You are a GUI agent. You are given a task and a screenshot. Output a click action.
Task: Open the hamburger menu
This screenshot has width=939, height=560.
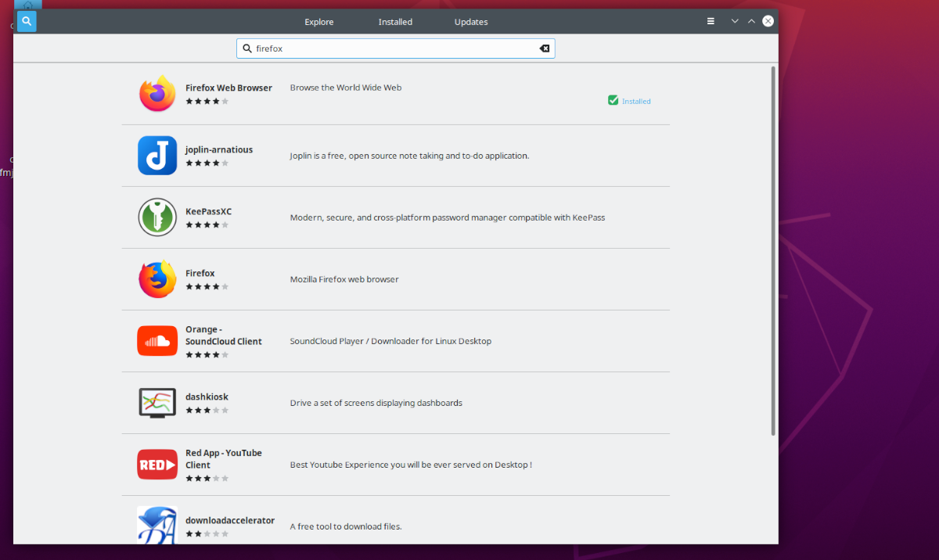pyautogui.click(x=711, y=21)
